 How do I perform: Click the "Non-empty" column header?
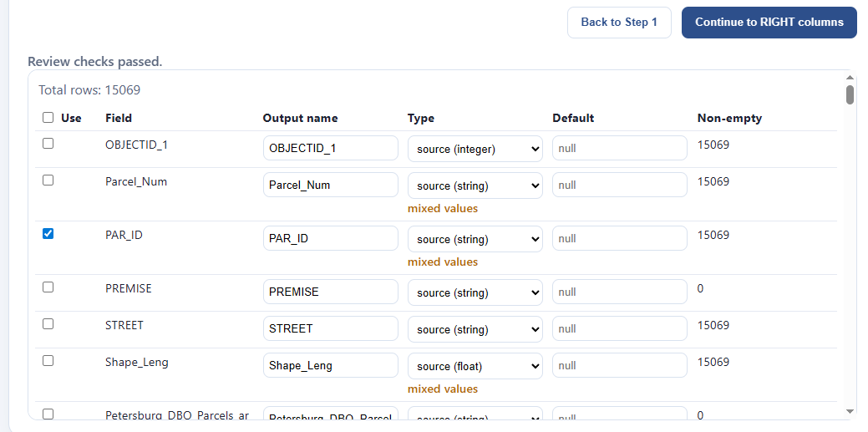coord(729,118)
